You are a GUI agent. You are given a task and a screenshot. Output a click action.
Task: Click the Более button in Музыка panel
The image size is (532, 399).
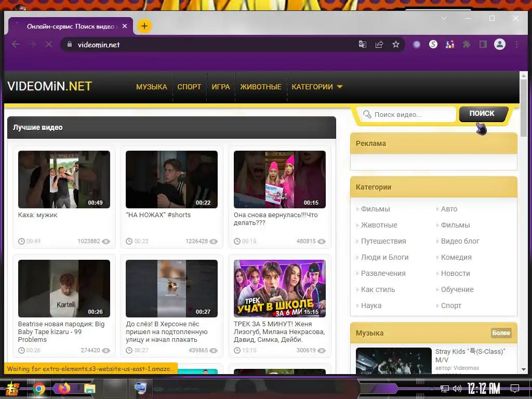[501, 333]
